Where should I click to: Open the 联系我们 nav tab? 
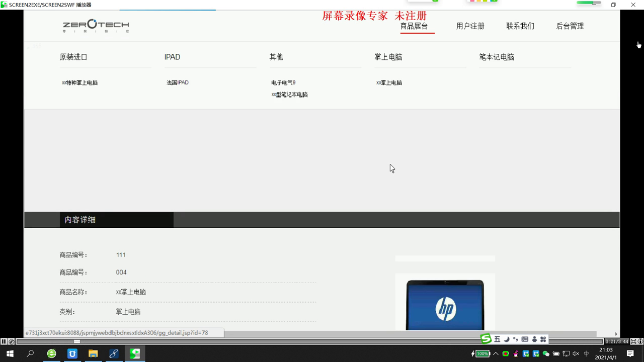tap(520, 26)
